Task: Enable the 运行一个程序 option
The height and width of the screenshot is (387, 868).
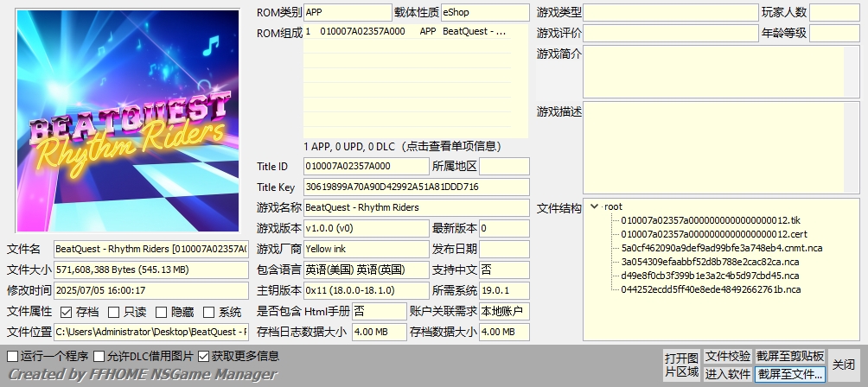Action: click(13, 356)
